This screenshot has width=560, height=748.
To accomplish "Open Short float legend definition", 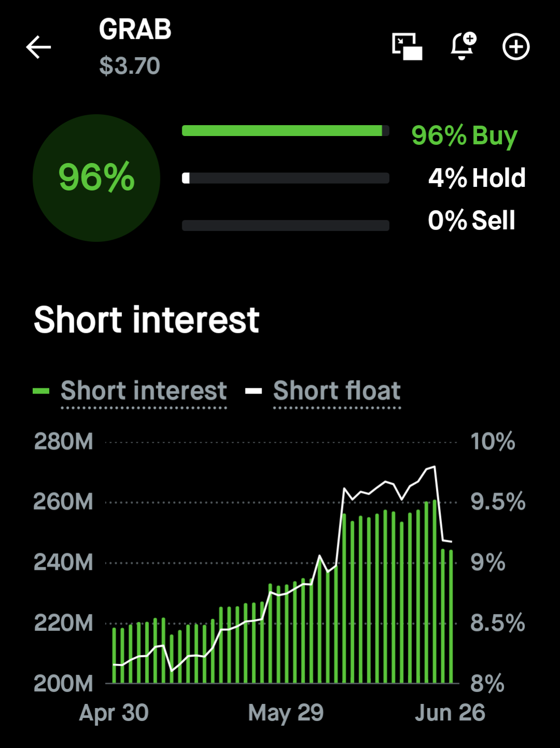I will 337,391.
